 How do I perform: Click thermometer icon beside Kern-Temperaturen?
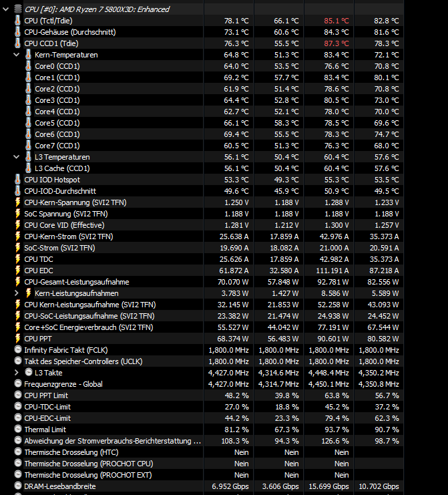(x=29, y=55)
